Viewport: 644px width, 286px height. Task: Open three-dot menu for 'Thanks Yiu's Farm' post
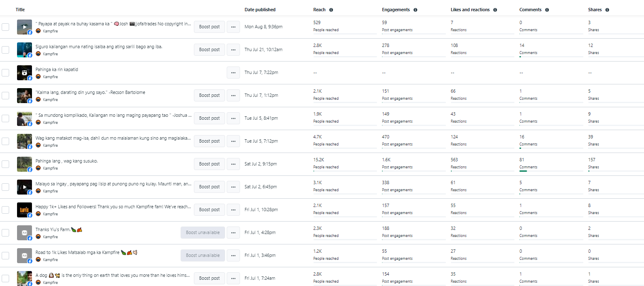tap(233, 232)
